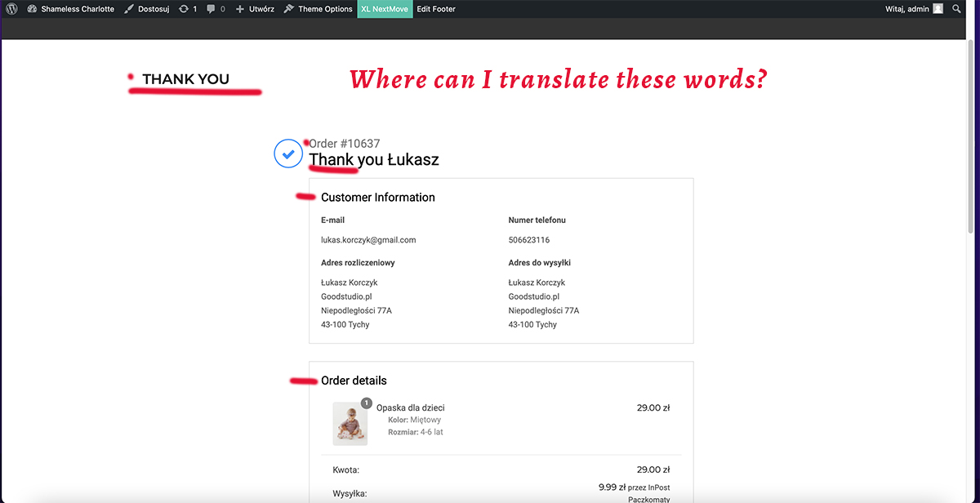980x503 pixels.
Task: Click the admin avatar image
Action: [x=938, y=9]
